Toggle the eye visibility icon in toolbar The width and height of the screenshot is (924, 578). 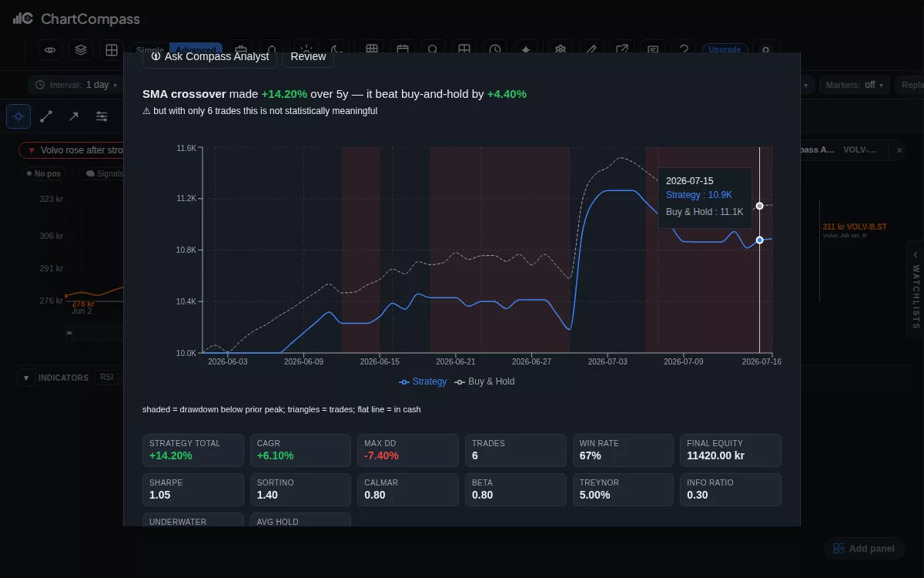50,50
